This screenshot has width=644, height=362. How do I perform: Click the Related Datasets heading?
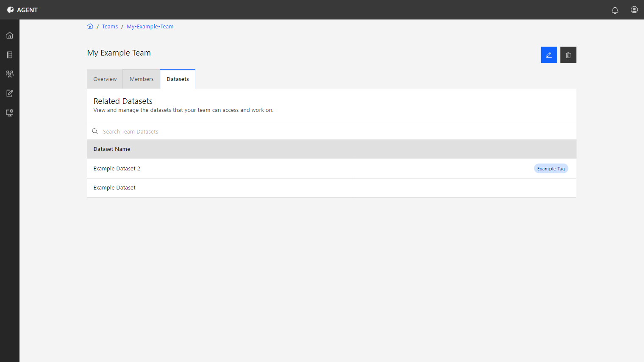(x=123, y=101)
